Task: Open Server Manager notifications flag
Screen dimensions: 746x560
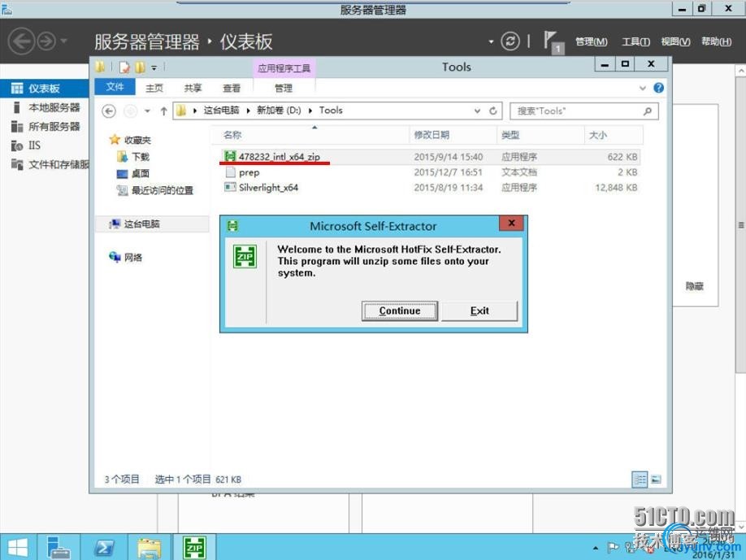Action: pos(553,41)
